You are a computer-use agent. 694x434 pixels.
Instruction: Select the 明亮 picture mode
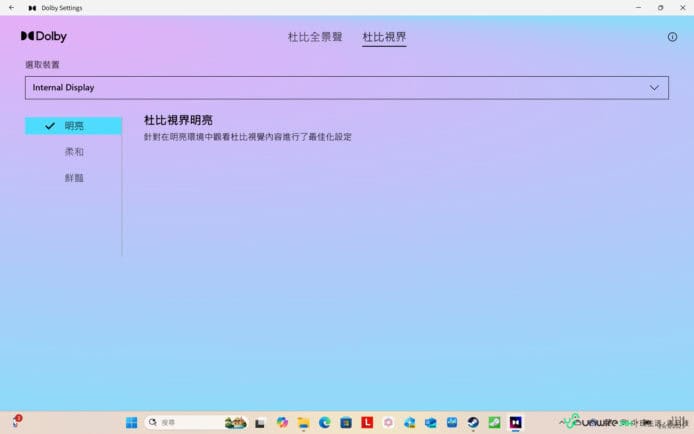pyautogui.click(x=73, y=126)
